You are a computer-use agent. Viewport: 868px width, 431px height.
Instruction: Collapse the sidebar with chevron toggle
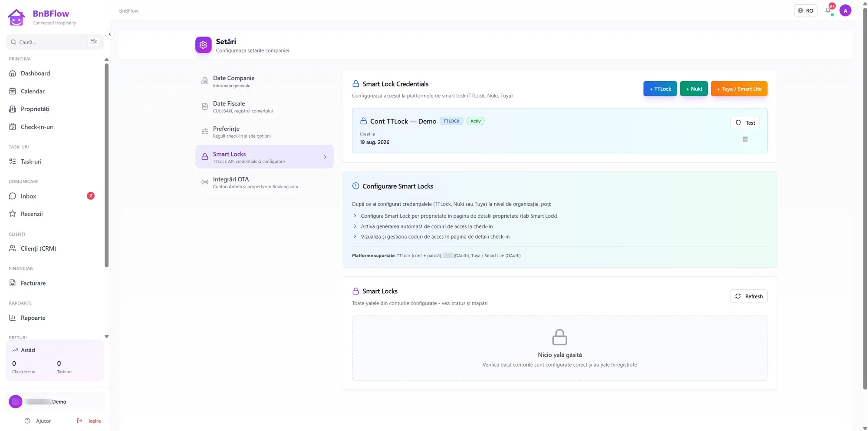tap(110, 34)
